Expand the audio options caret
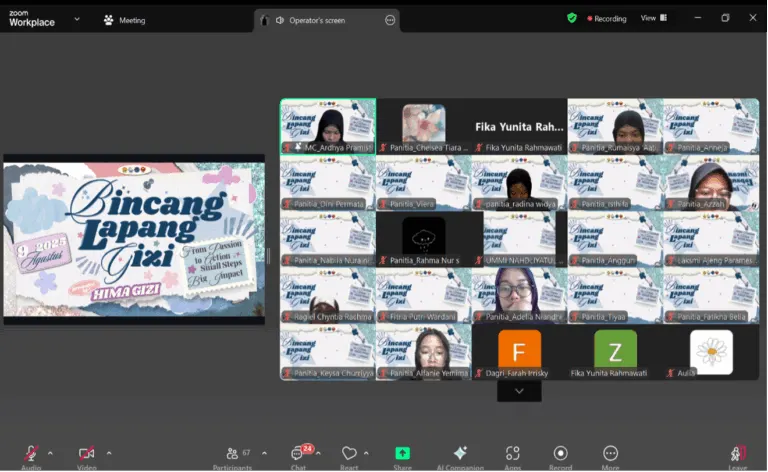 tap(50, 453)
